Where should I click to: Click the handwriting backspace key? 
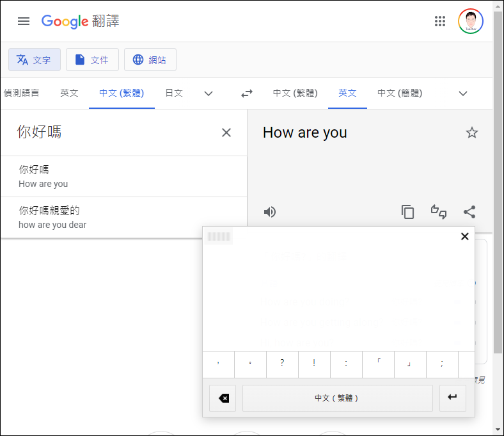(x=223, y=398)
